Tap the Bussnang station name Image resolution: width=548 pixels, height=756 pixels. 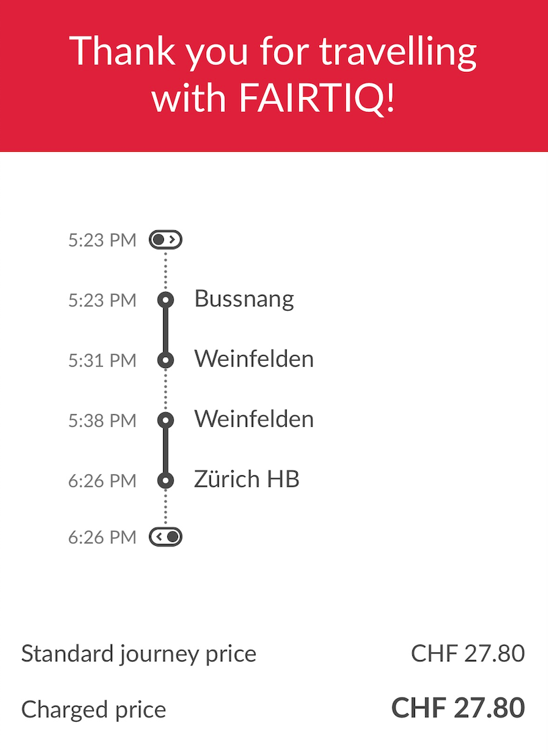pos(244,299)
